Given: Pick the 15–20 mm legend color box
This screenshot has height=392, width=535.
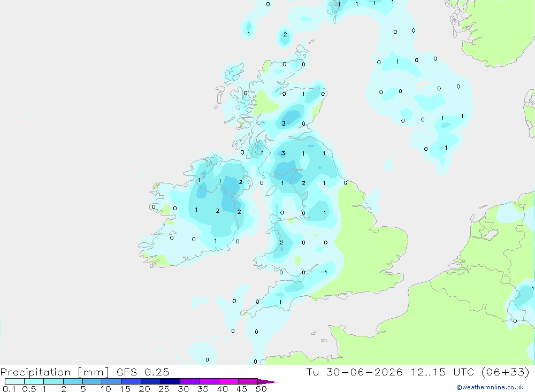Looking at the screenshot, I should (x=132, y=381).
